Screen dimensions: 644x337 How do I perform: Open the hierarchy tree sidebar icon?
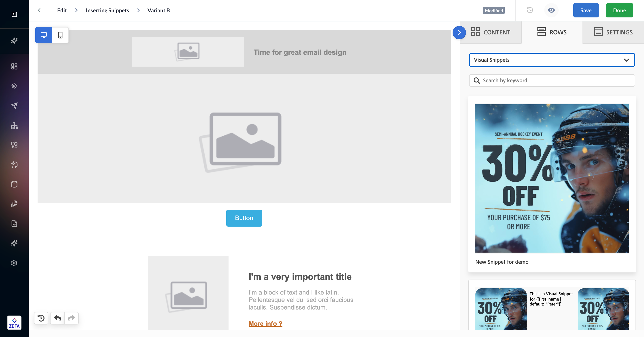[14, 125]
